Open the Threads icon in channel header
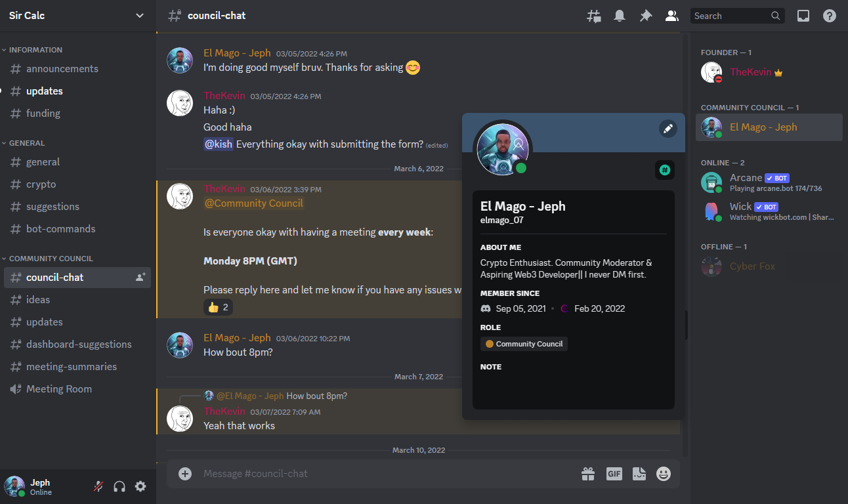This screenshot has width=848, height=504. point(594,16)
